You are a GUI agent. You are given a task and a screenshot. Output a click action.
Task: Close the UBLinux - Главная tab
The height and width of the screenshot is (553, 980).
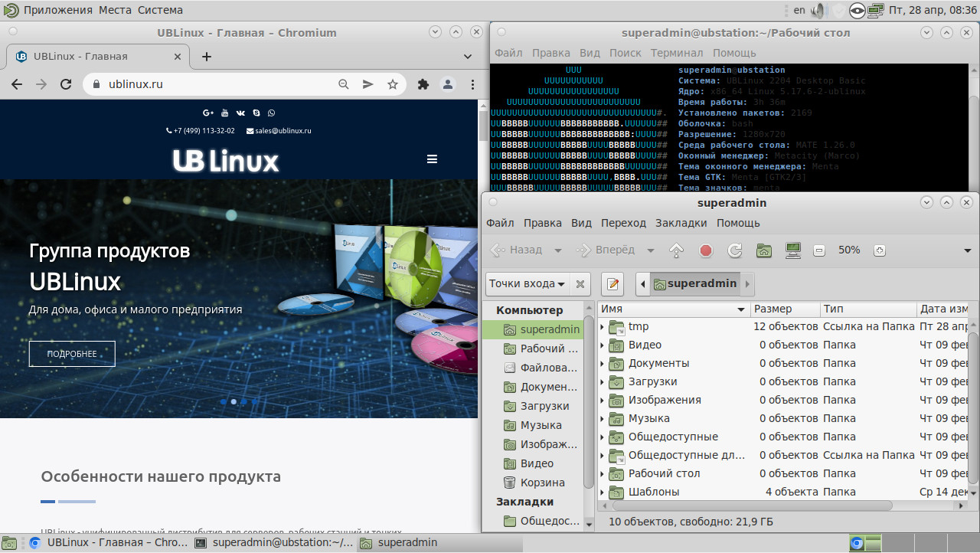tap(178, 57)
